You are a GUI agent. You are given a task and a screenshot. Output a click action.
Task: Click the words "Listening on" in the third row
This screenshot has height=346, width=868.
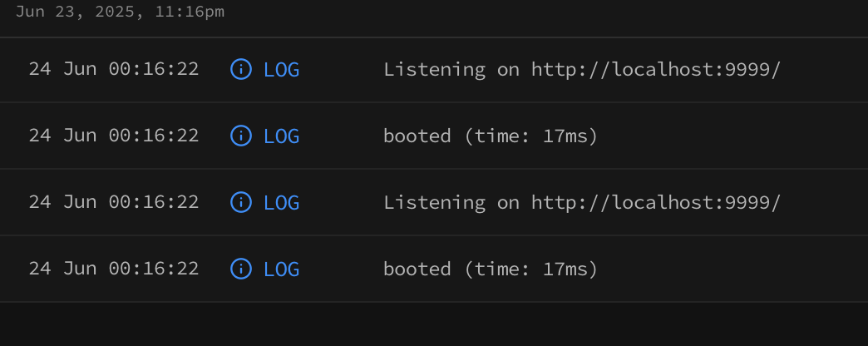coord(451,203)
